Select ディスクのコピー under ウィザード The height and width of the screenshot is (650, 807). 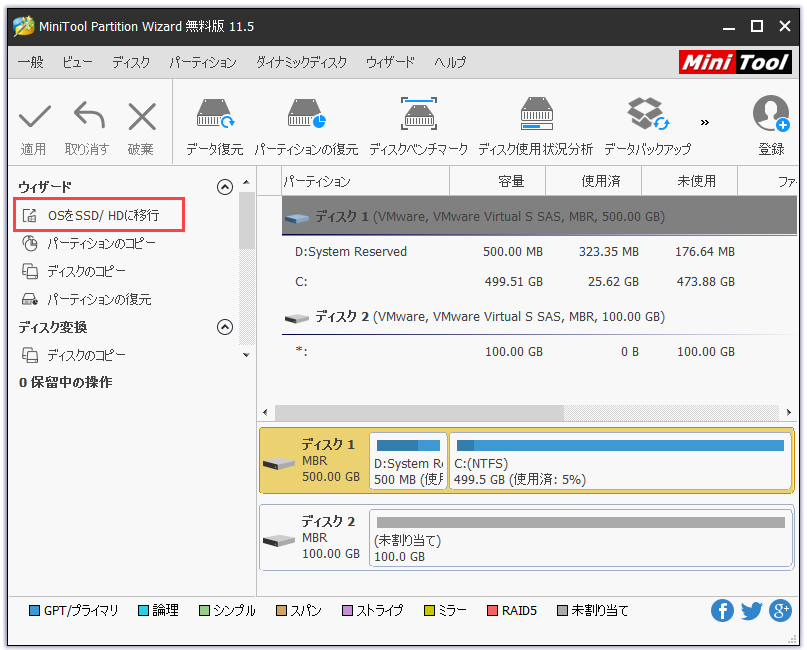click(x=74, y=271)
